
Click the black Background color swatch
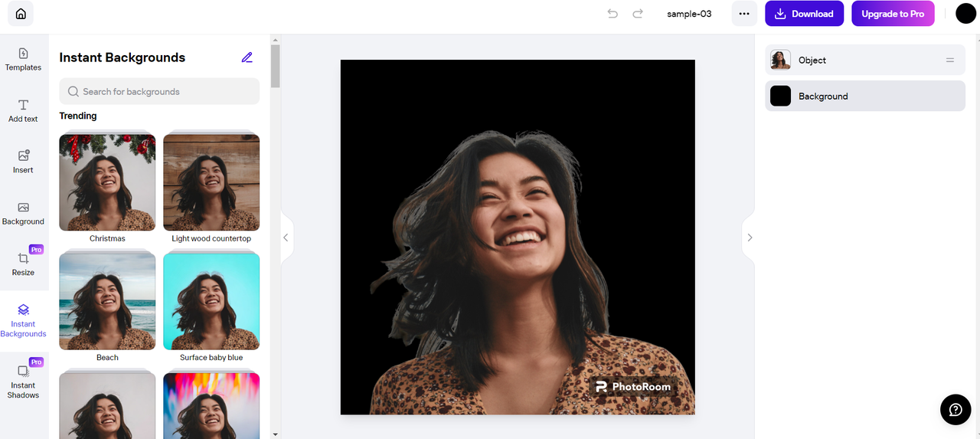point(780,96)
